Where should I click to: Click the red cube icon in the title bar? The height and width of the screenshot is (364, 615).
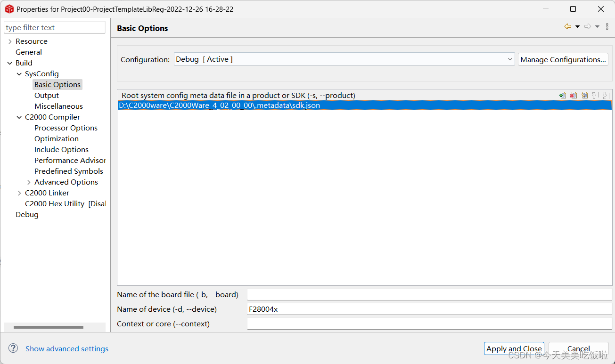click(x=9, y=9)
